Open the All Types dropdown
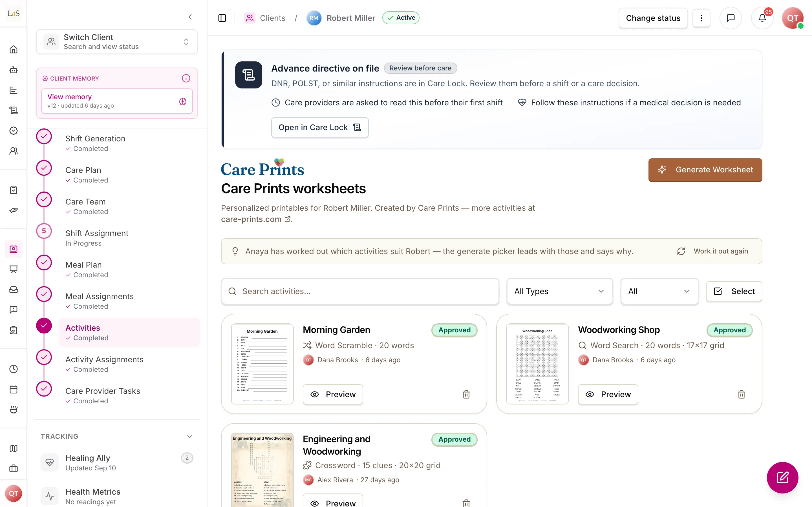 [x=560, y=292]
